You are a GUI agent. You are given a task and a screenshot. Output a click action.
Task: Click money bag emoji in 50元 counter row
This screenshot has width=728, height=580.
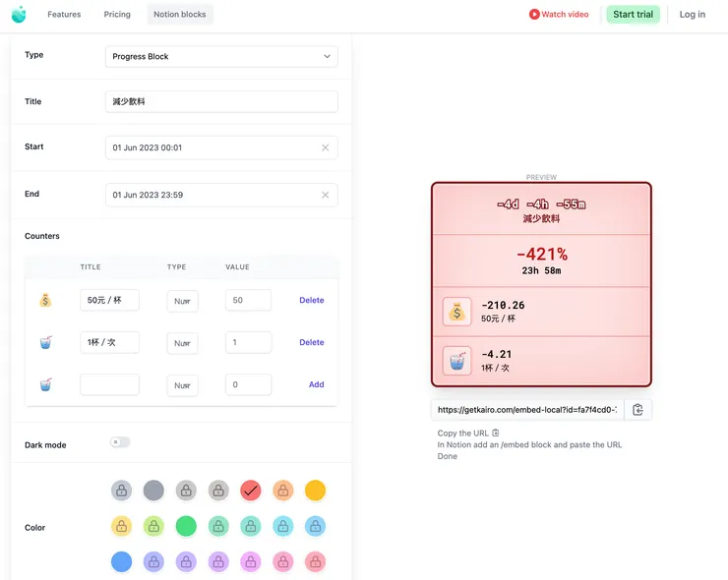click(x=45, y=300)
